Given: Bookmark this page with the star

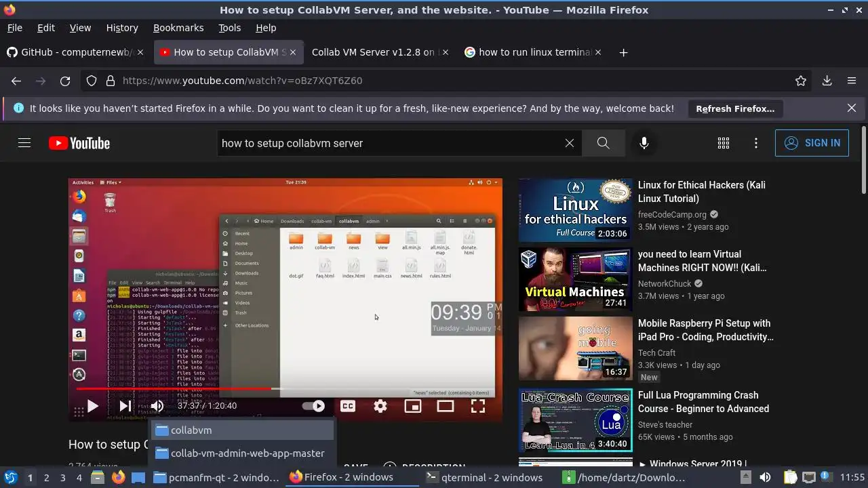Looking at the screenshot, I should 801,81.
